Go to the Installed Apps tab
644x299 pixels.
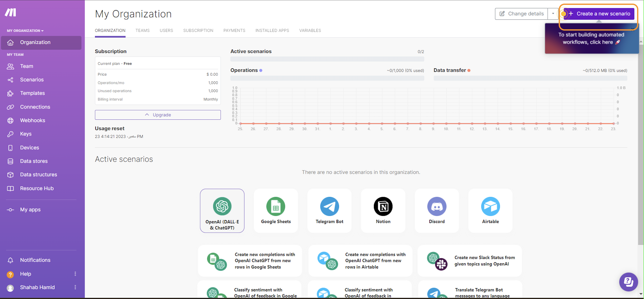click(272, 30)
